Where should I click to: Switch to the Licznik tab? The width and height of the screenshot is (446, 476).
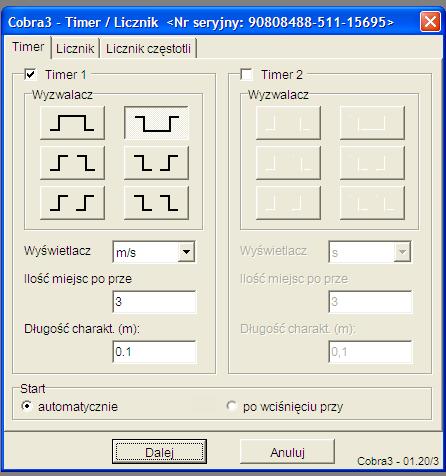75,49
